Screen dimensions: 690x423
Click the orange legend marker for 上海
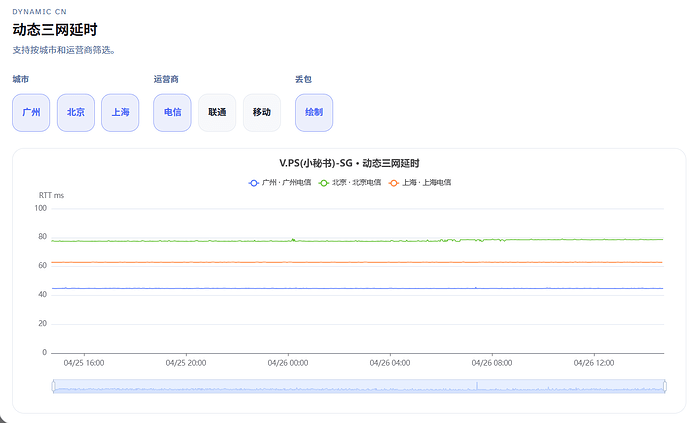394,183
